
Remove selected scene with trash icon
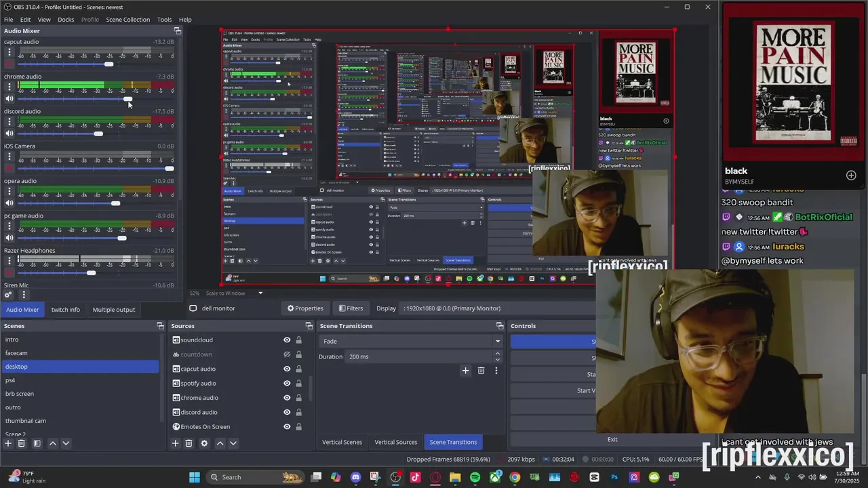[22, 443]
